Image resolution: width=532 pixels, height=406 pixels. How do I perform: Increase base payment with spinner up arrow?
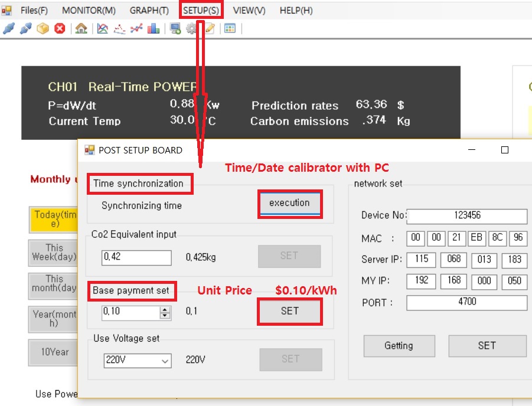pos(165,310)
